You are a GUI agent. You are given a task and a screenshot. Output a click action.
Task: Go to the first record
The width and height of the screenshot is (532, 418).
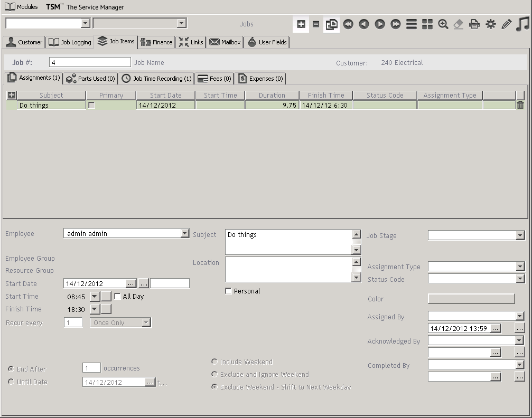[x=348, y=24]
